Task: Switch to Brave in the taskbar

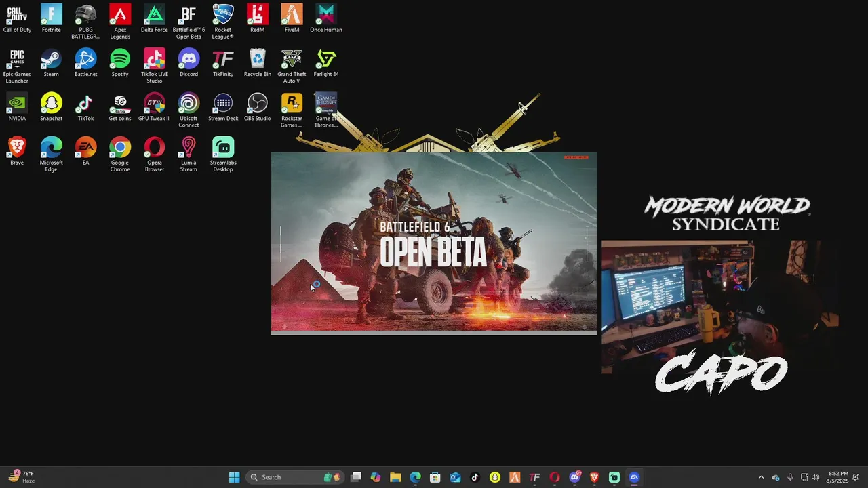Action: pos(594,477)
